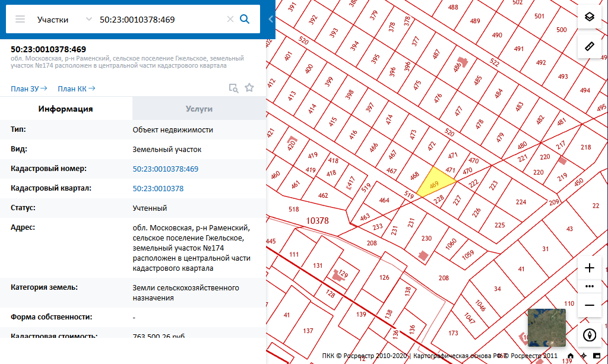Image resolution: width=608 pixels, height=364 pixels.
Task: Click the magnifier search button
Action: 245,19
